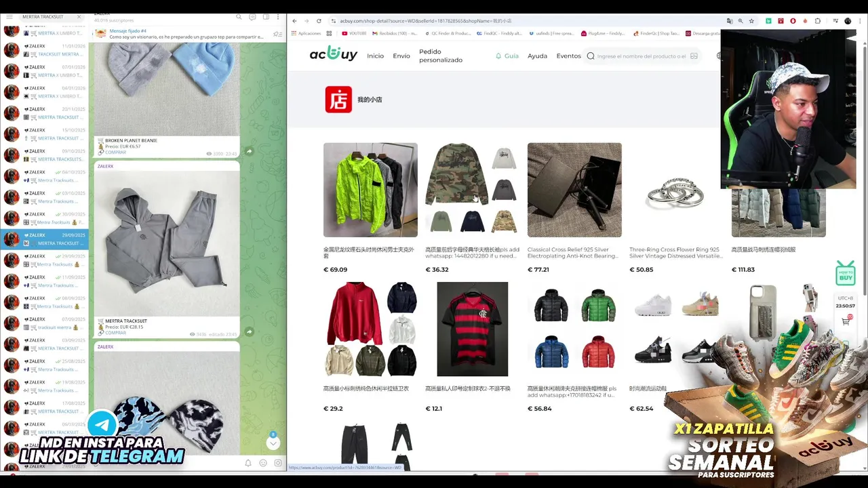Open the Ayuda menu item
Screen dimensions: 868x488
pos(537,56)
